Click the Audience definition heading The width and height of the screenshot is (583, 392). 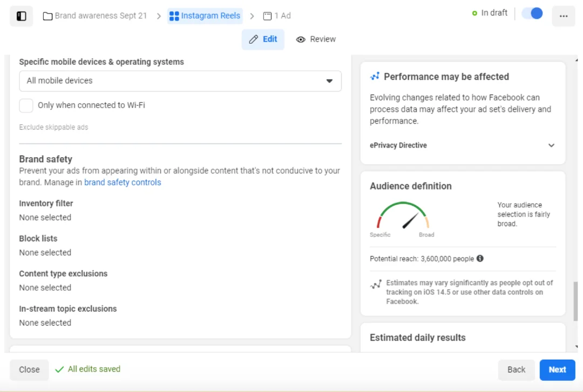(410, 186)
